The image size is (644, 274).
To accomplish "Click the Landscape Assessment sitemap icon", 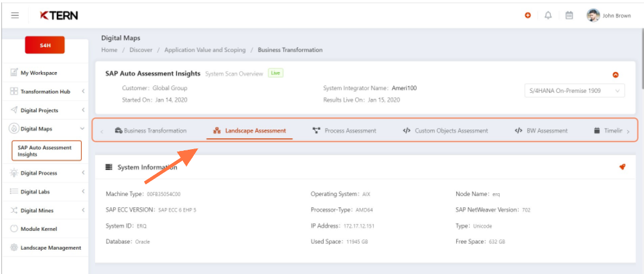I will pos(217,130).
